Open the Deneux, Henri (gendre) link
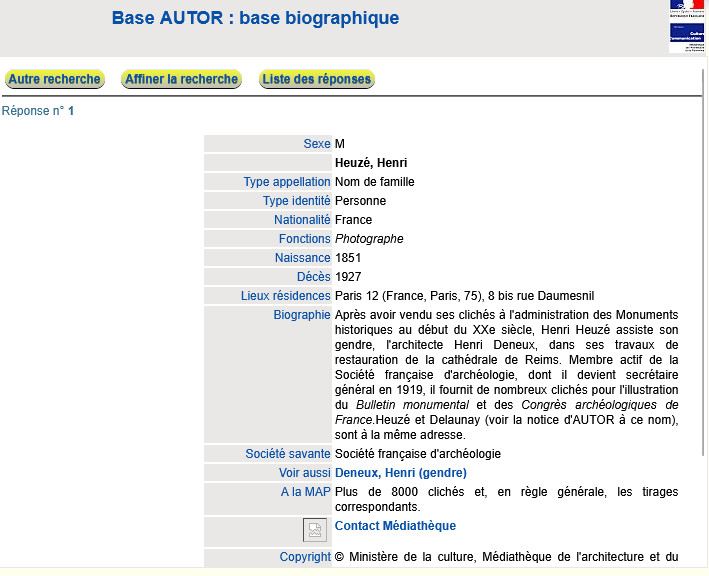This screenshot has width=709, height=576. tap(400, 473)
